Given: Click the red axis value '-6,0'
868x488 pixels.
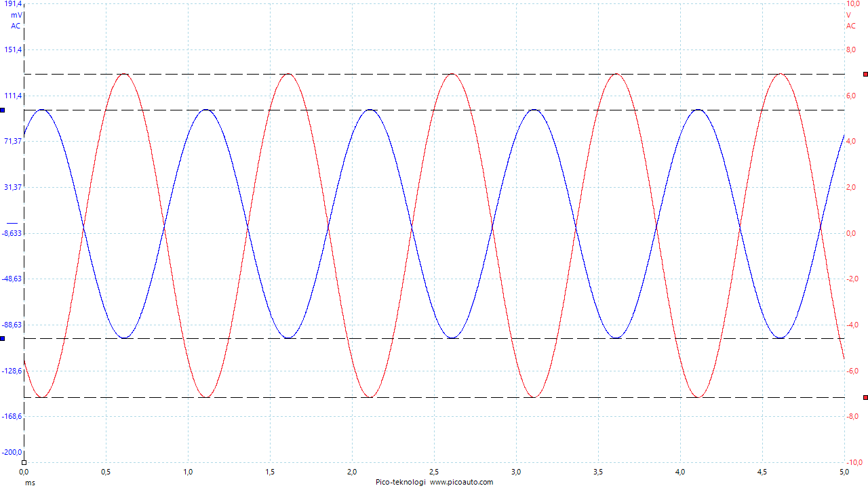Looking at the screenshot, I should 852,371.
